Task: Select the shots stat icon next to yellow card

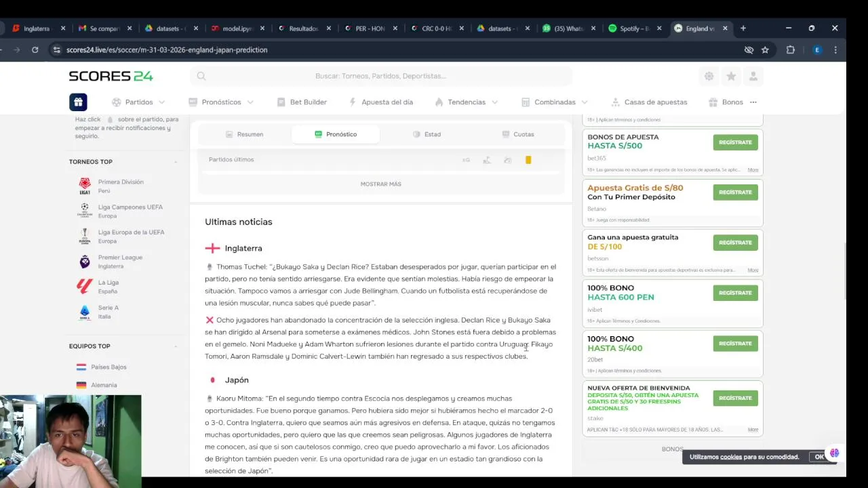Action: click(507, 160)
